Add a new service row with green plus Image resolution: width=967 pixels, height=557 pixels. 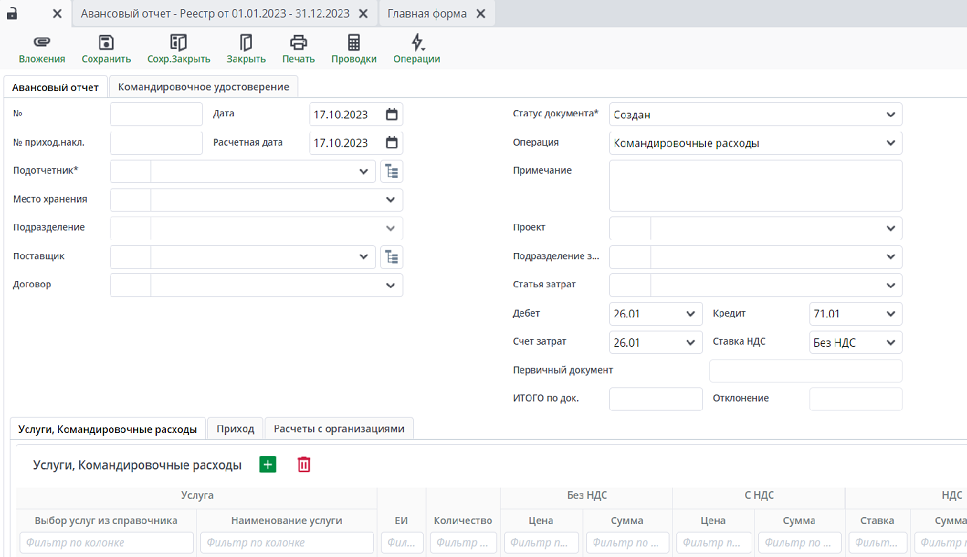point(267,465)
